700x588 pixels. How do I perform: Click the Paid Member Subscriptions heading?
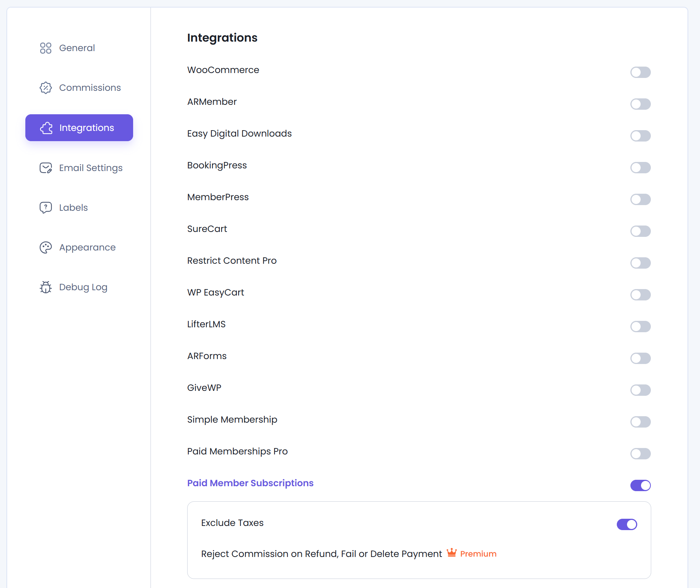click(x=250, y=483)
